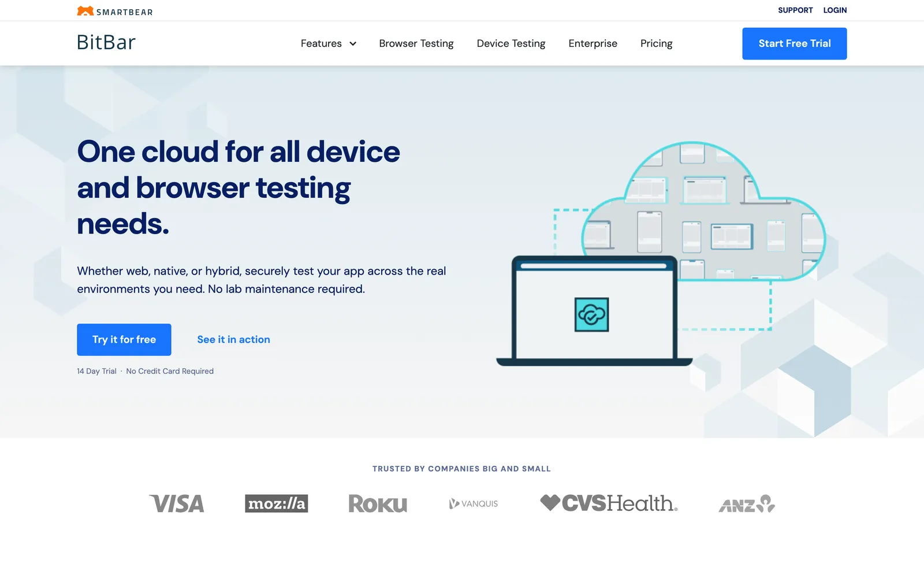The height and width of the screenshot is (578, 924).
Task: Click the VISA logo
Action: [177, 503]
